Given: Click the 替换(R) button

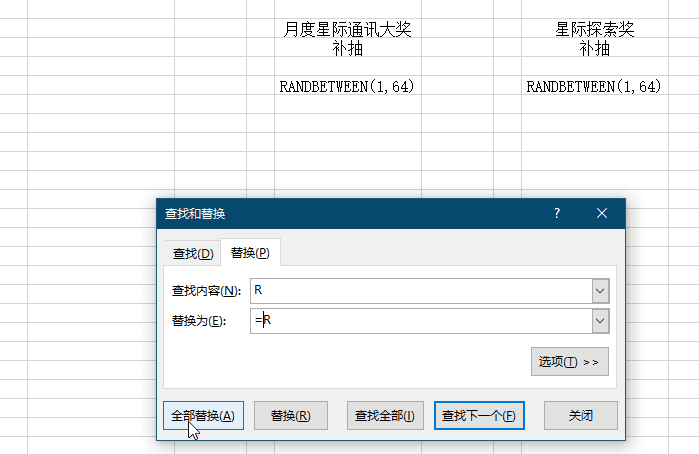Looking at the screenshot, I should click(291, 416).
